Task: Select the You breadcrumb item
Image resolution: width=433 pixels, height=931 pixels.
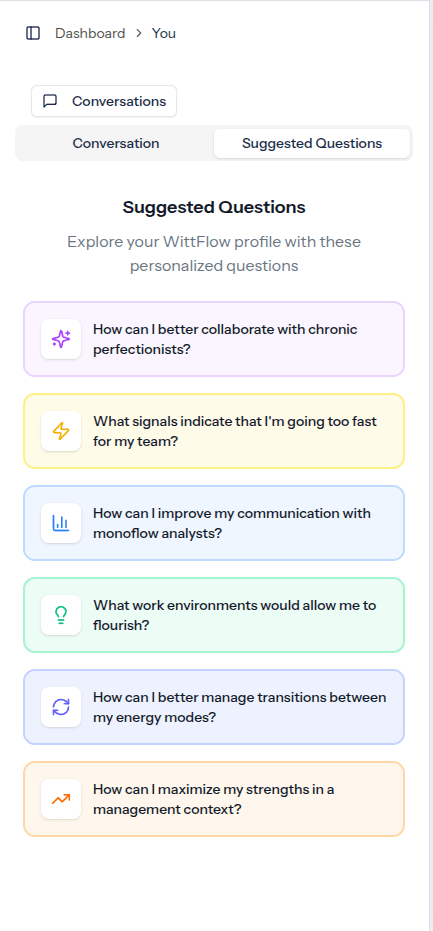Action: coord(164,33)
